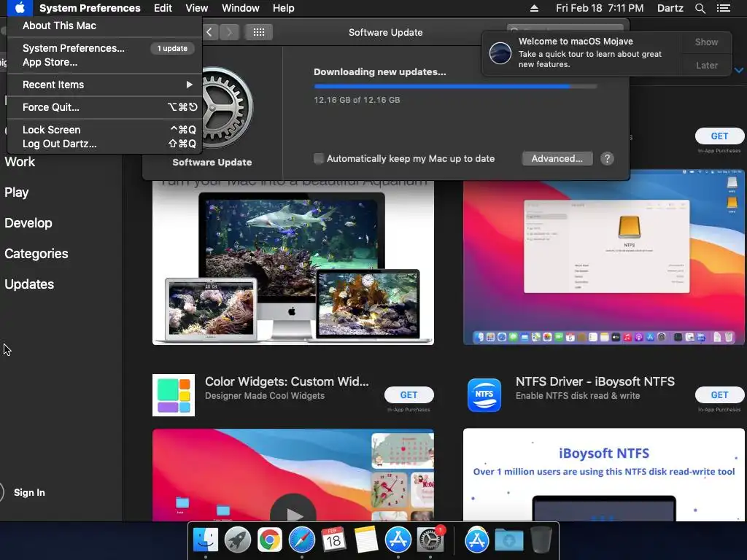
Task: Click the iBoysoft NTFS app icon
Action: coord(484,395)
